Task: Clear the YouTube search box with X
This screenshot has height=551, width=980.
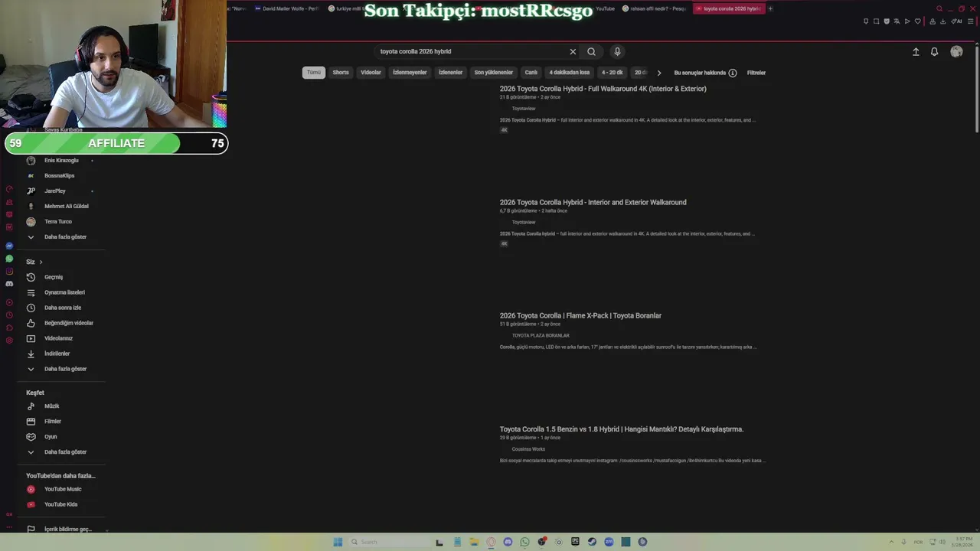Action: pos(573,51)
